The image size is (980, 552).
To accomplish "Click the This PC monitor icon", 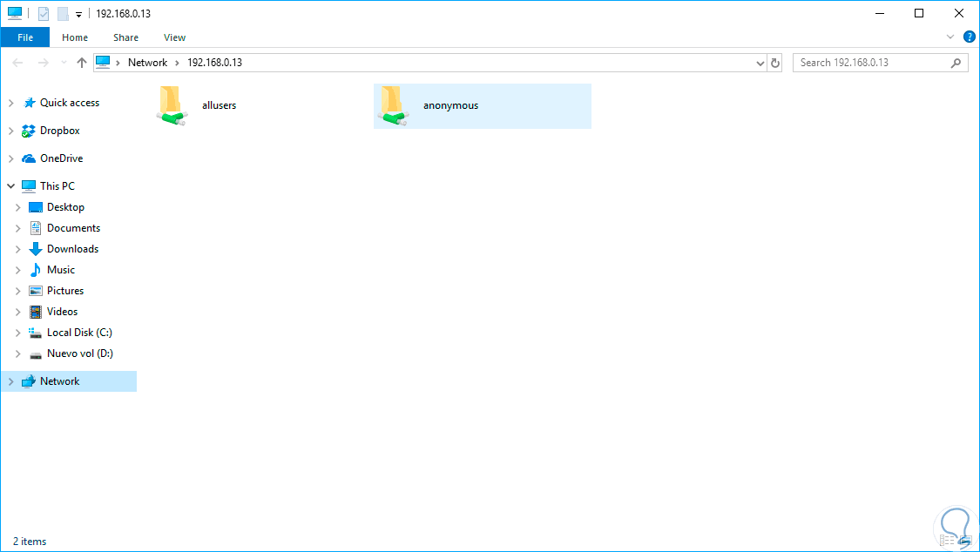I will [x=29, y=186].
